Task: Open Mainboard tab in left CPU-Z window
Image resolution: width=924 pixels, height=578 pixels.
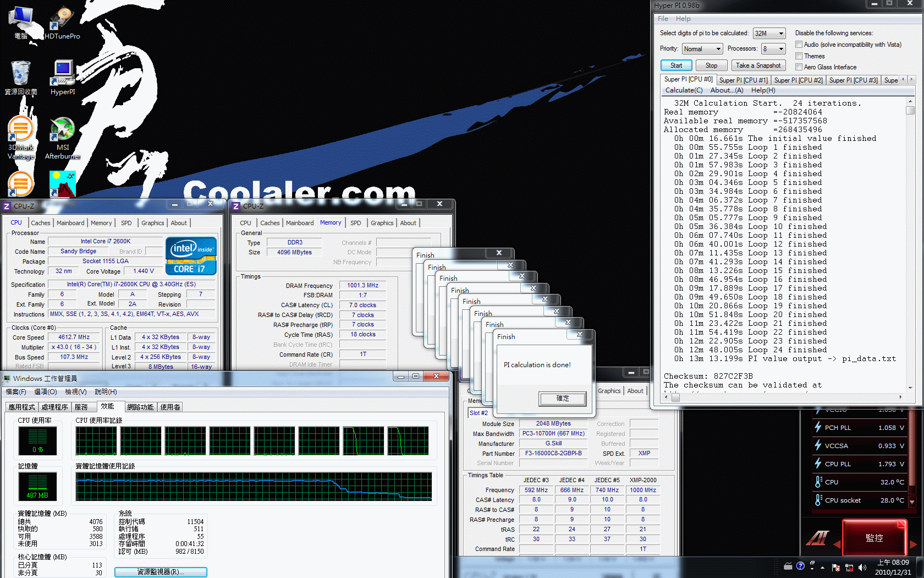Action: pyautogui.click(x=70, y=223)
